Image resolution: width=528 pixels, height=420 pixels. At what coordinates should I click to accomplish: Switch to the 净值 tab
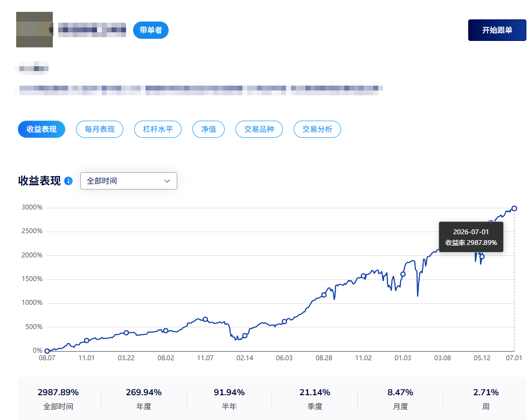pyautogui.click(x=209, y=129)
